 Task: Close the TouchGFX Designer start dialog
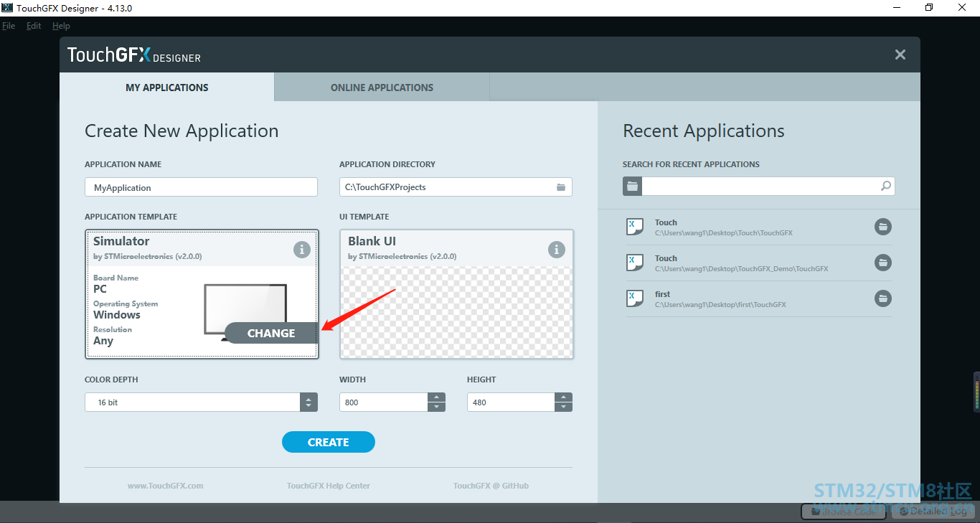click(900, 55)
